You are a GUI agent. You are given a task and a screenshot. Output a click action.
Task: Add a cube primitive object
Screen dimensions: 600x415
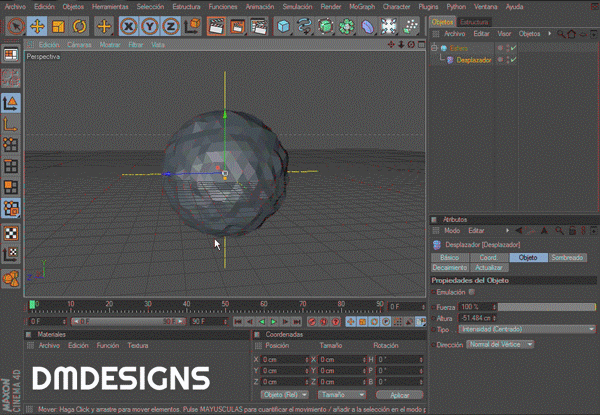coord(283,26)
